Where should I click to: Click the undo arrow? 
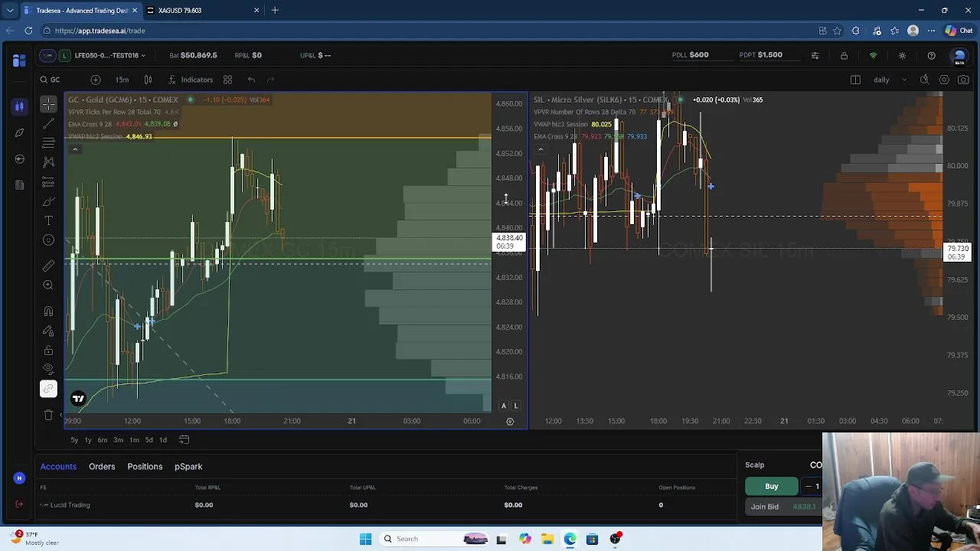tap(251, 80)
